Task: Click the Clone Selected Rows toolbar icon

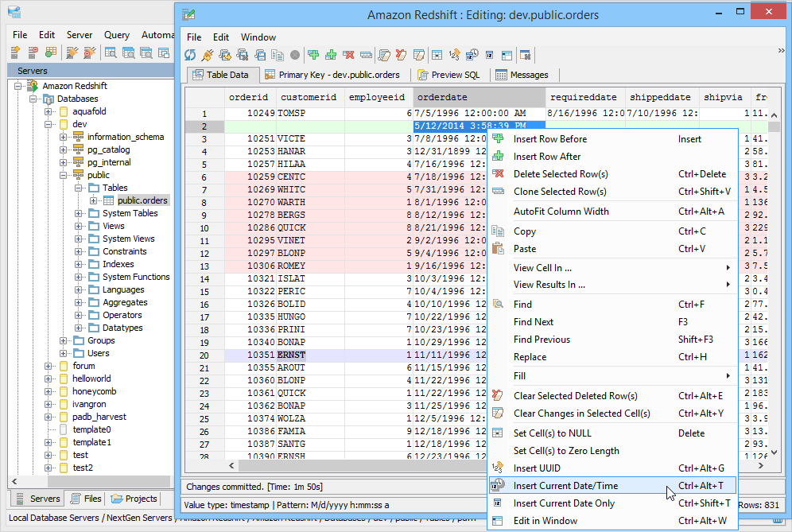Action: pos(367,55)
